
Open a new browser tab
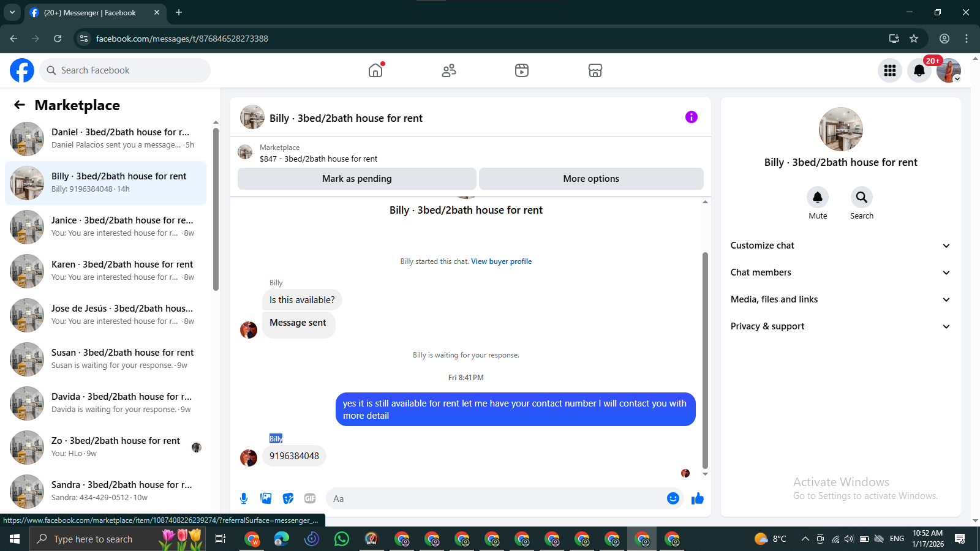179,12
